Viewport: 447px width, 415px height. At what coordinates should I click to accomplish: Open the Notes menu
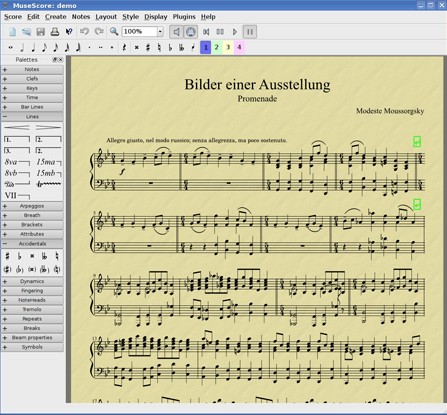81,17
